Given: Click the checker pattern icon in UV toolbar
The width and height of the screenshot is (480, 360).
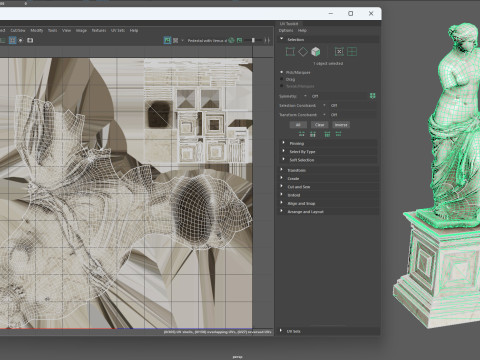Looking at the screenshot, I should [x=176, y=40].
